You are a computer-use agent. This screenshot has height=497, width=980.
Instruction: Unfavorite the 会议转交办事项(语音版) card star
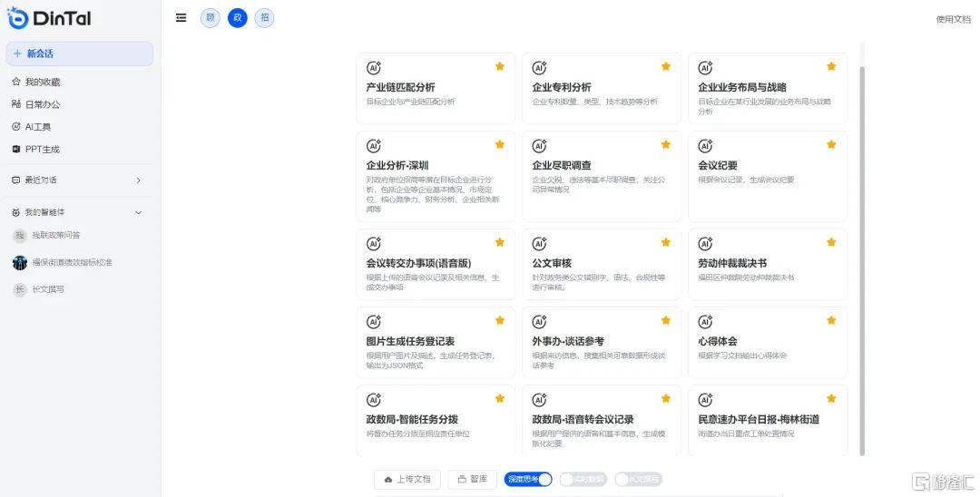500,242
